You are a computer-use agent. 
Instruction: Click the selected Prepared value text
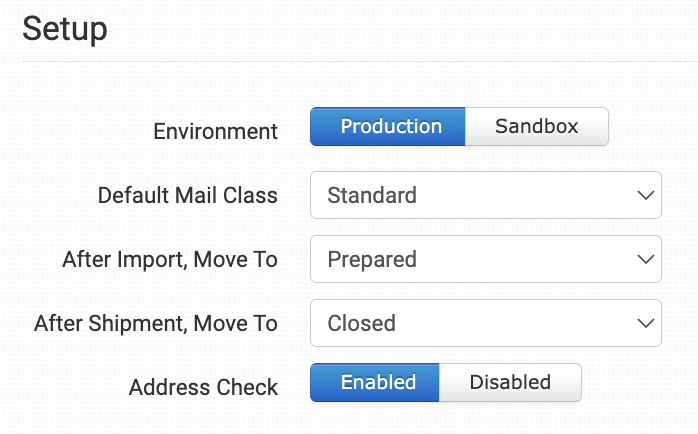click(372, 259)
